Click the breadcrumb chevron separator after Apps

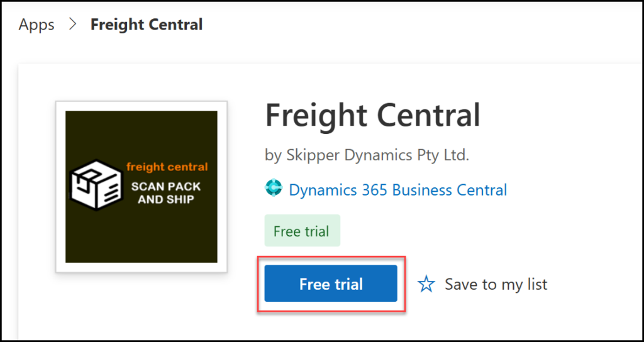tap(72, 25)
